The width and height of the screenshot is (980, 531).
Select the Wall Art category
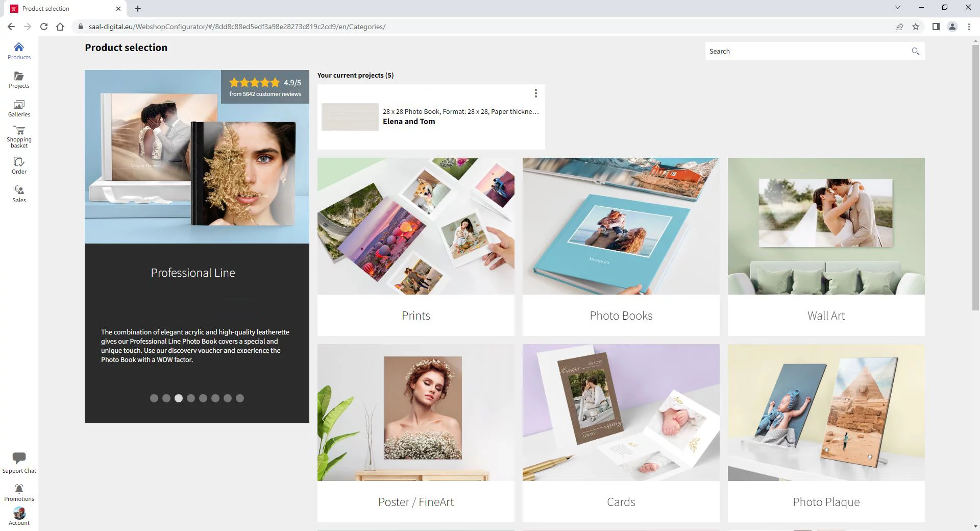826,247
